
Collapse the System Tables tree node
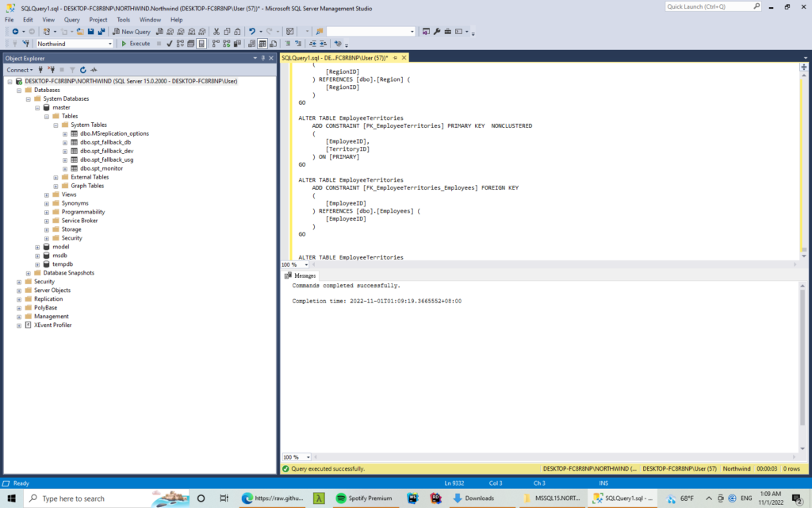click(x=56, y=125)
